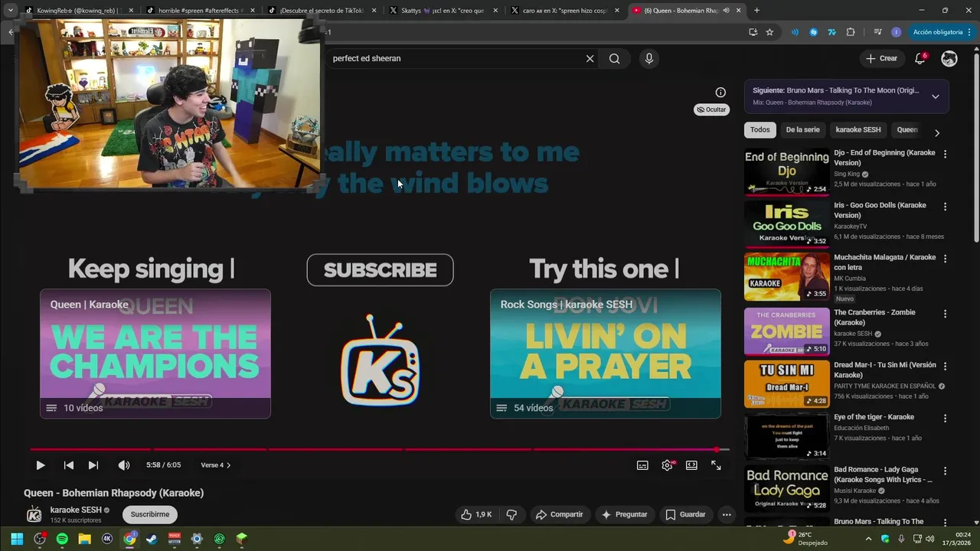This screenshot has width=980, height=551.
Task: Open YouTube notifications bell
Action: pyautogui.click(x=920, y=59)
